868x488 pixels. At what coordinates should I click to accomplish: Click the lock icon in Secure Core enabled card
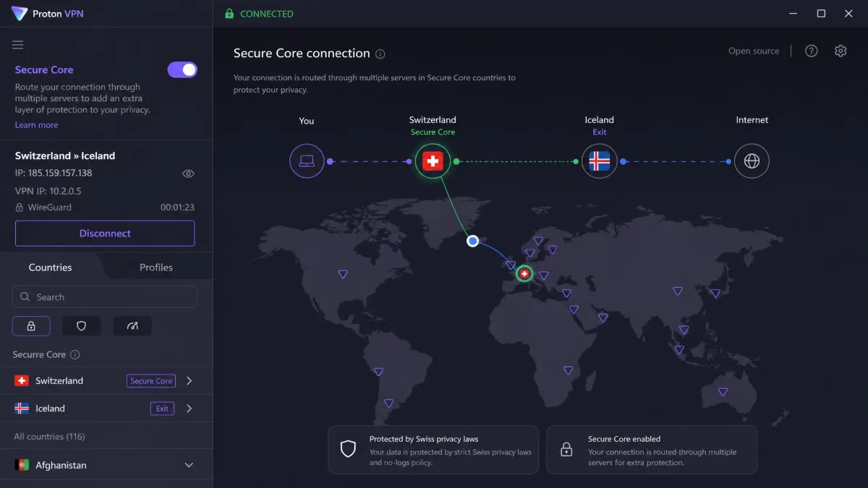(x=566, y=449)
